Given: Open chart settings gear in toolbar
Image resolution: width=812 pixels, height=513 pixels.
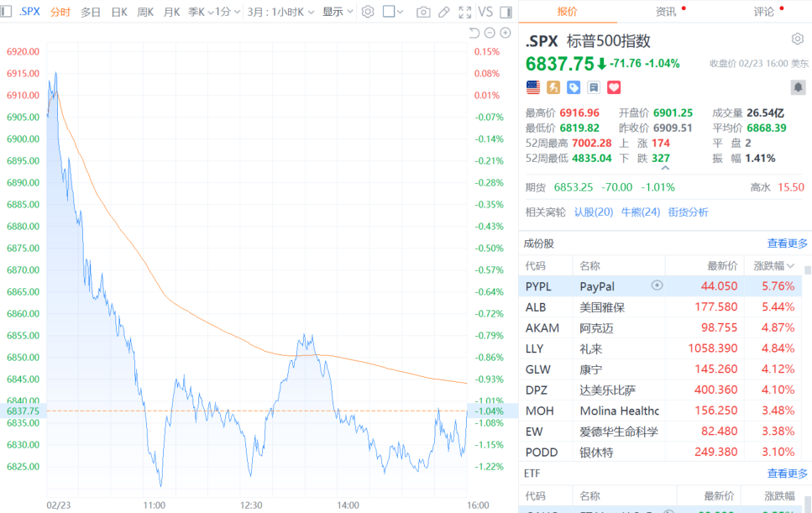Looking at the screenshot, I should tap(367, 12).
